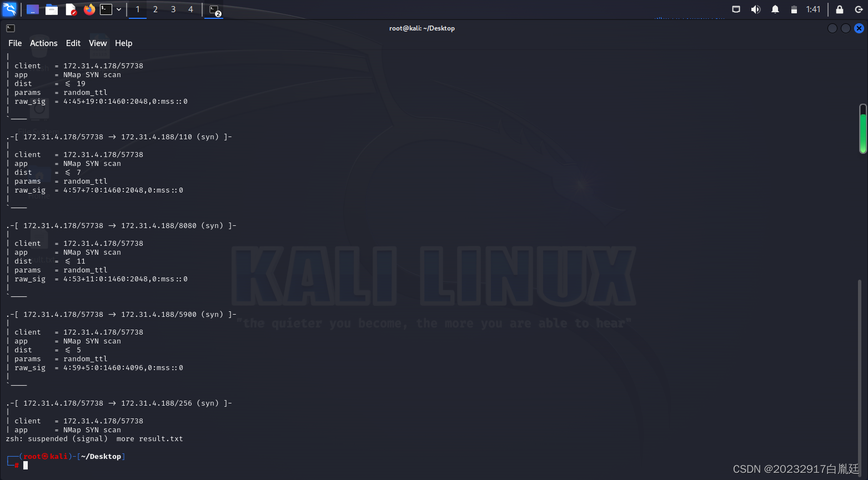Click the 'dist ≤ 5' line

point(48,350)
